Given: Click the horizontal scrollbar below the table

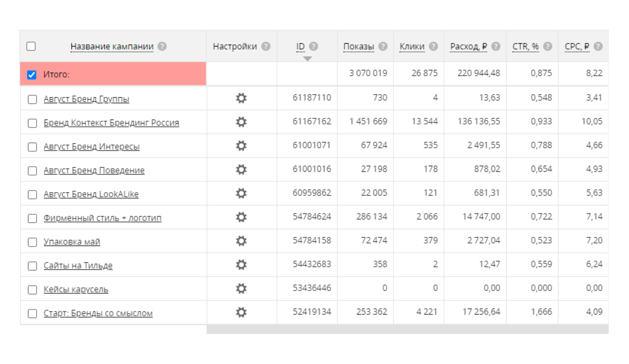Looking at the screenshot, I should click(407, 329).
